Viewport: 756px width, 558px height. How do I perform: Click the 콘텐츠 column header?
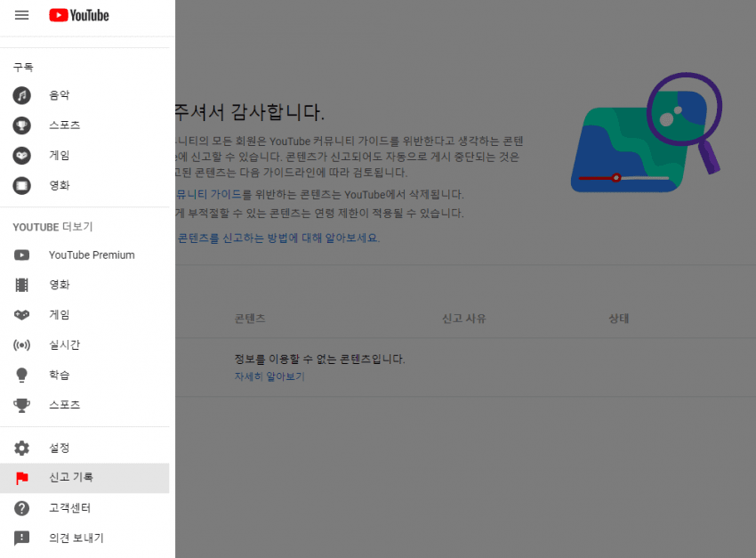[x=250, y=319]
